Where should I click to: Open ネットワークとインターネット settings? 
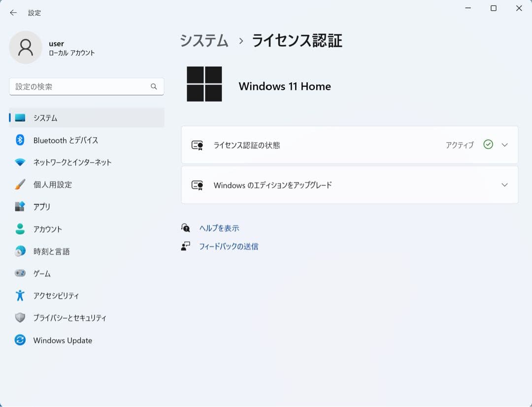pos(72,163)
